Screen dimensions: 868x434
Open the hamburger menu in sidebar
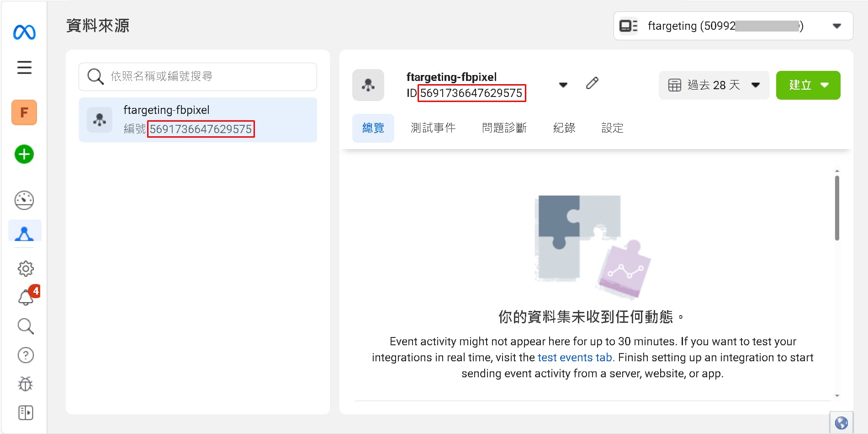[24, 67]
